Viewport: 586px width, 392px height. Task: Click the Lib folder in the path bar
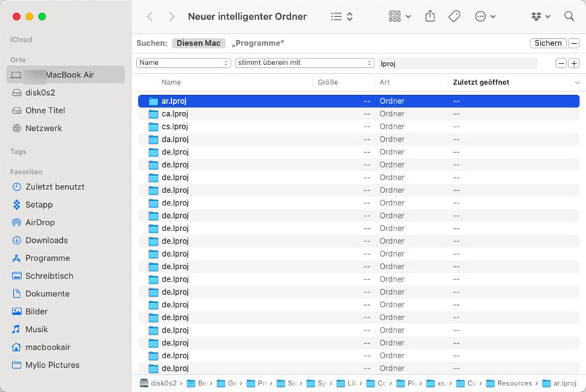(x=347, y=383)
